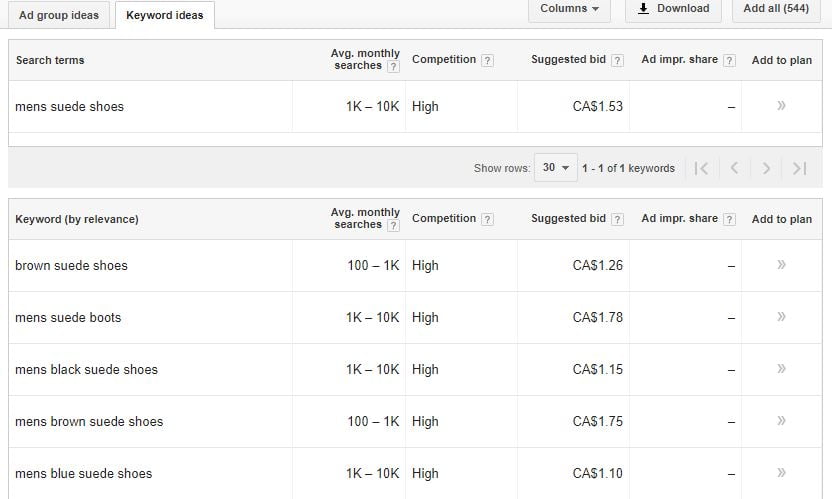Open Competition help question mark in top table
Viewport: 832px width, 499px height.
487,61
